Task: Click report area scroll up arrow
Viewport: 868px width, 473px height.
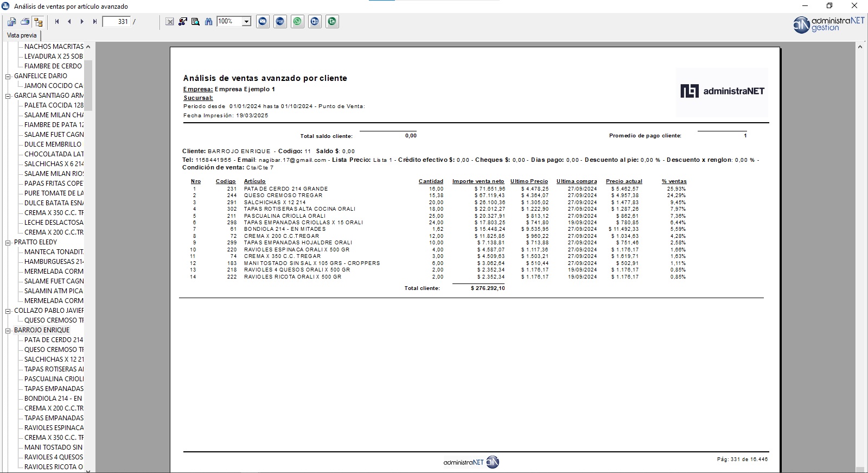Action: tap(860, 47)
